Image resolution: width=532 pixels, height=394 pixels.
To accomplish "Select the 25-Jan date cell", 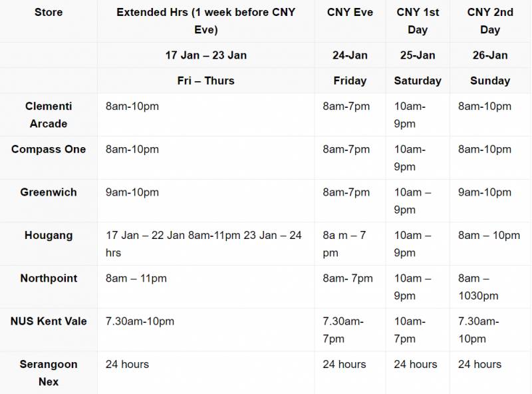I will pos(418,55).
